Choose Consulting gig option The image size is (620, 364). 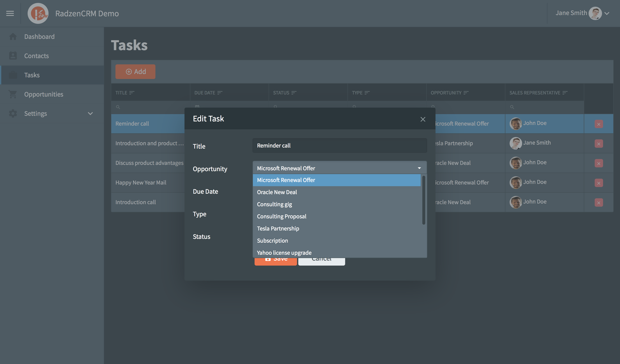[337, 204]
